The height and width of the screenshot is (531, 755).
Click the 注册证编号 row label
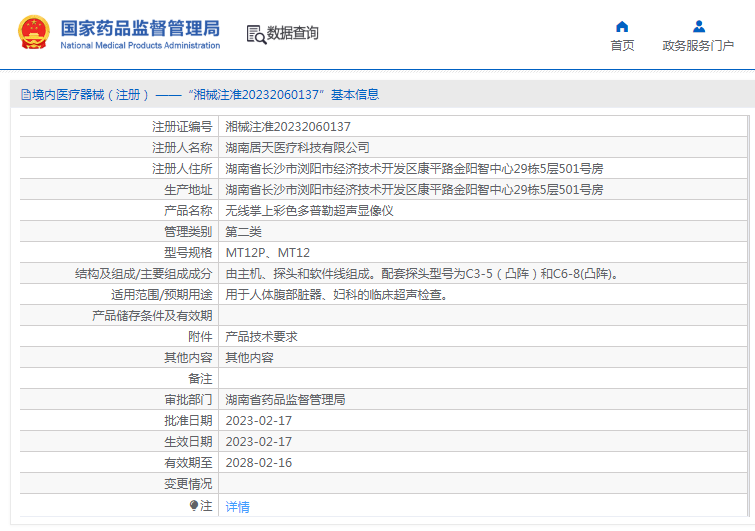[181, 127]
